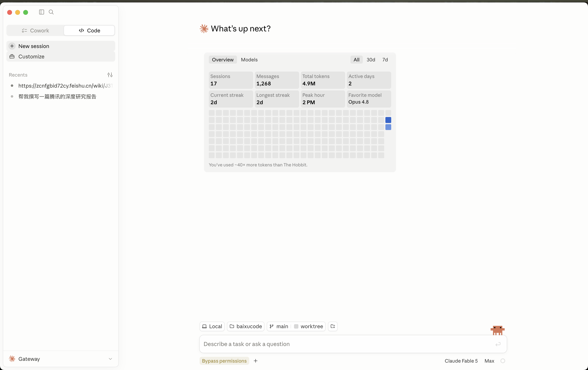
Task: Click the Customize briefcase icon
Action: 12,56
